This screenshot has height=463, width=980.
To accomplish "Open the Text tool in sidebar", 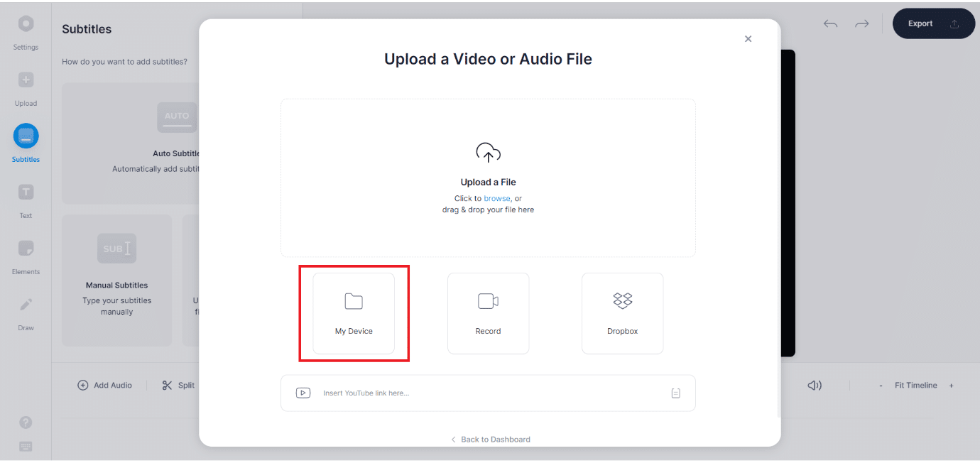I will (26, 201).
